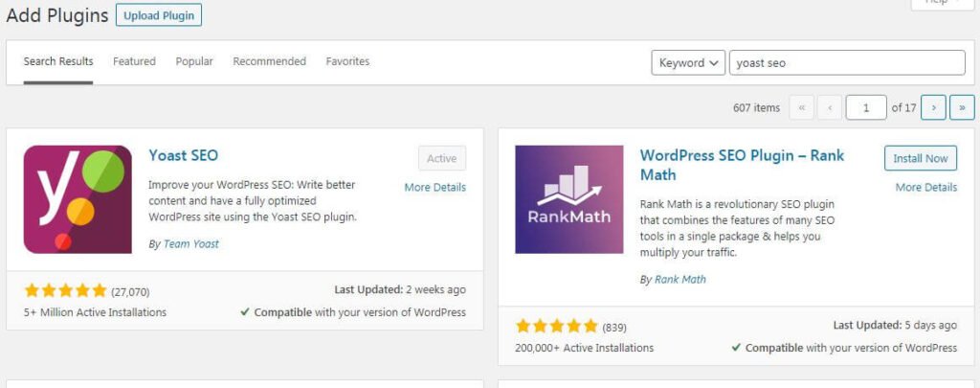The width and height of the screenshot is (980, 388).
Task: Open the Recommended tab
Action: [x=269, y=61]
